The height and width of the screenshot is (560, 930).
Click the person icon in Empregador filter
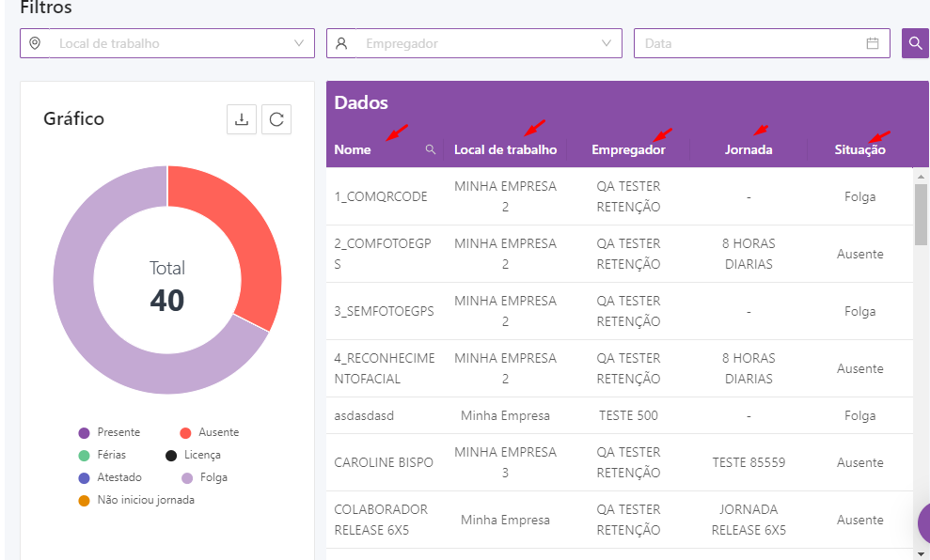click(x=341, y=43)
